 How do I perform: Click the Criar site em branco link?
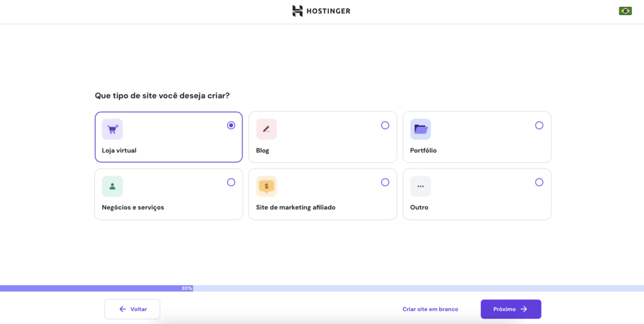point(430,310)
